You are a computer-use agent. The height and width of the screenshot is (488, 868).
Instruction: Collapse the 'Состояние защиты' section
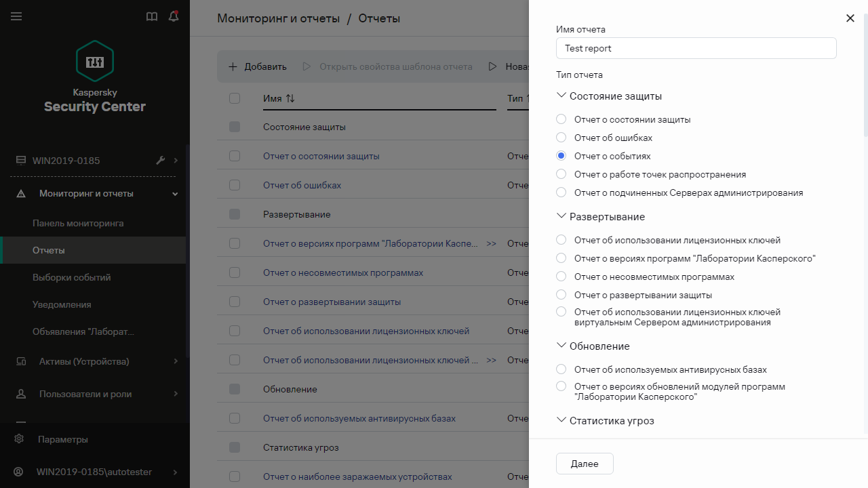tap(561, 96)
